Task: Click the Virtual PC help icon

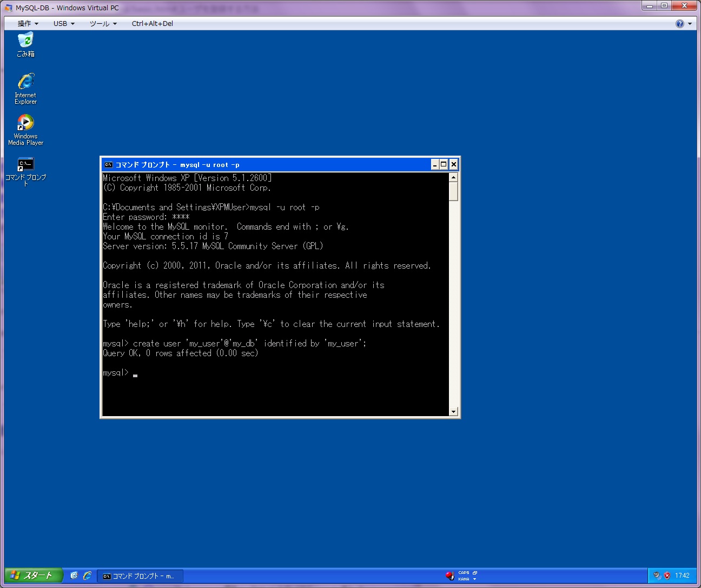Action: coord(680,24)
